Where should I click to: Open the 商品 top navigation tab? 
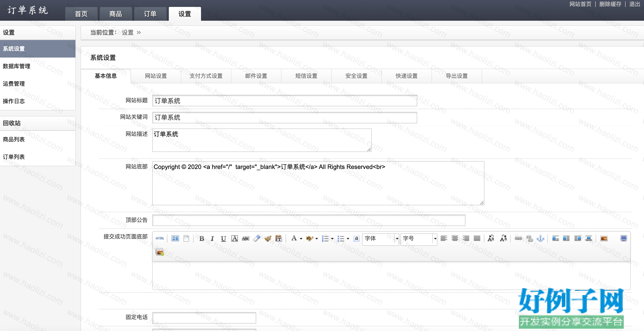[x=116, y=14]
